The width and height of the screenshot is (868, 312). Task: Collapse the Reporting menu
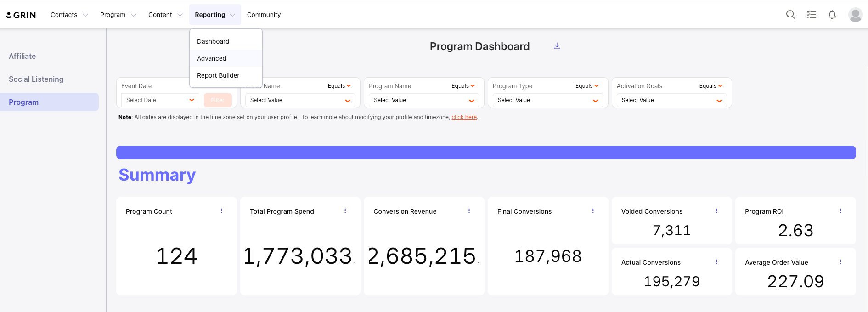click(215, 15)
